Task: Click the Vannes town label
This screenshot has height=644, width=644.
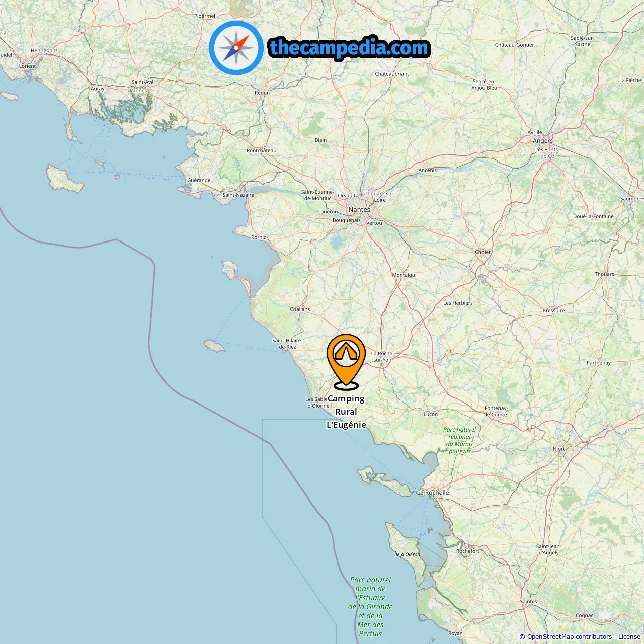Action: (138, 91)
